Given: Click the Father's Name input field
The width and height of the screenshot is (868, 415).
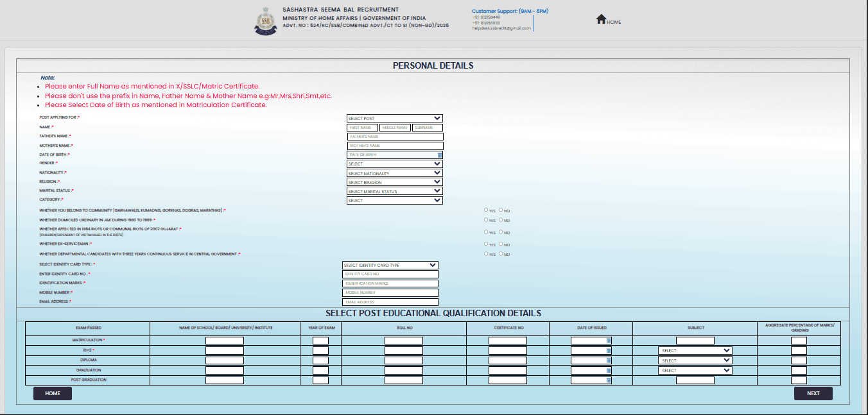Looking at the screenshot, I should 395,137.
